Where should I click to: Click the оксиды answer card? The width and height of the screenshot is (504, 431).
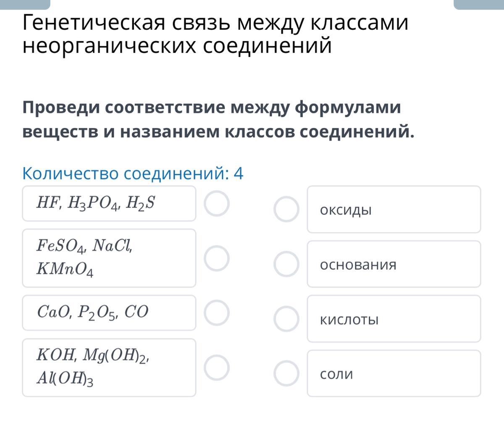pyautogui.click(x=394, y=209)
